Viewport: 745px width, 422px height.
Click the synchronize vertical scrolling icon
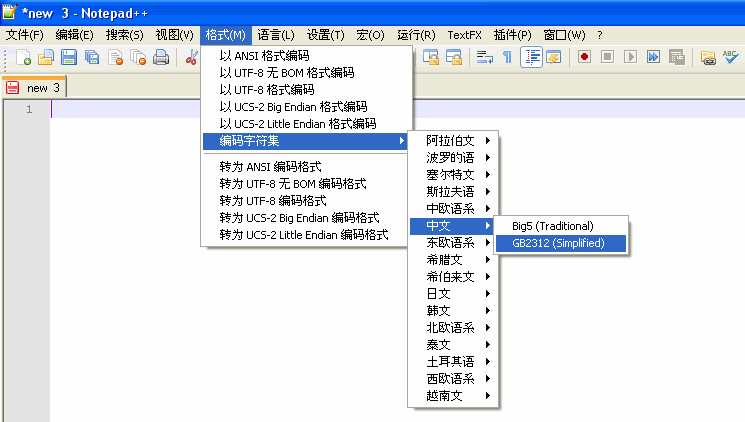click(x=430, y=58)
